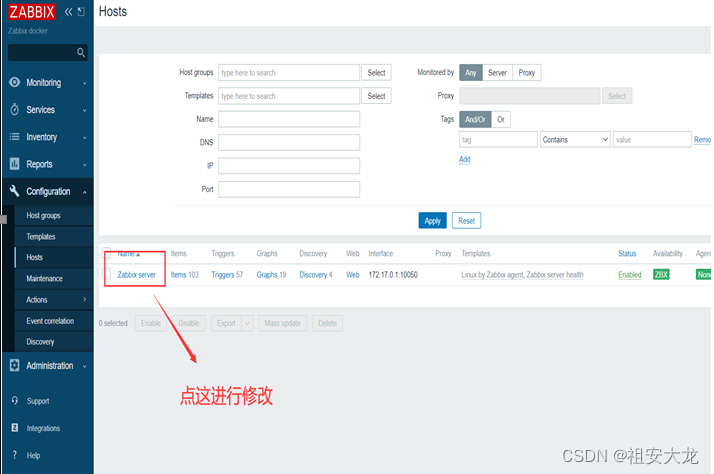Click Add tag filter link

tap(464, 159)
